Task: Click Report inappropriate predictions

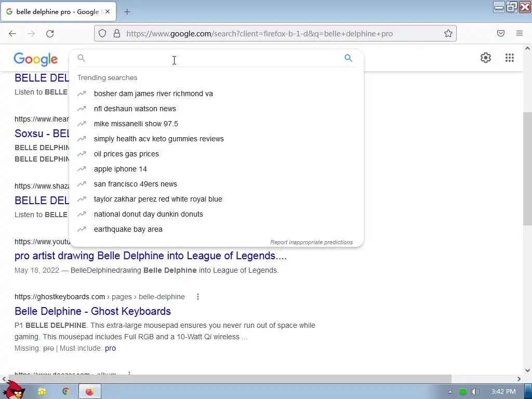Action: 312,242
